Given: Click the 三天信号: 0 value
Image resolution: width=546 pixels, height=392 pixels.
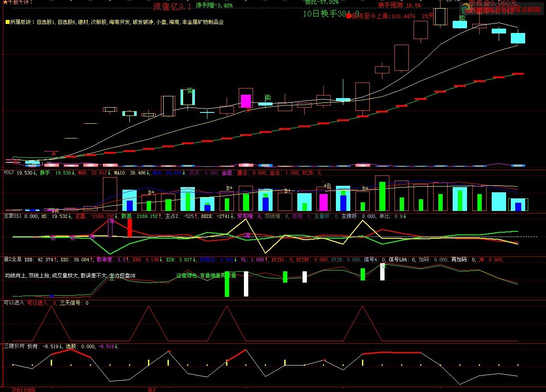Looking at the screenshot, I should click(x=74, y=303).
